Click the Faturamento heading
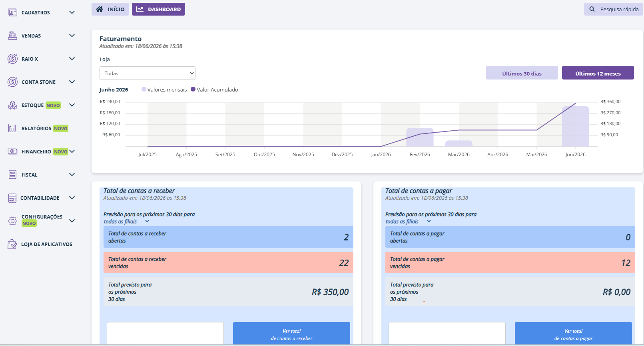This screenshot has width=644, height=346. [x=120, y=39]
